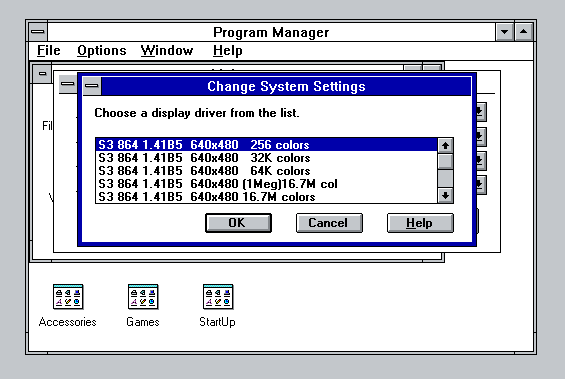565x379 pixels.
Task: Open the File menu
Action: click(x=49, y=50)
